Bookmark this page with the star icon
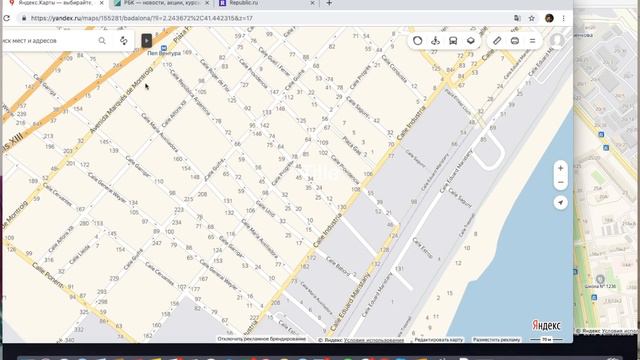Screen dimensions: 640x360 (531, 18)
